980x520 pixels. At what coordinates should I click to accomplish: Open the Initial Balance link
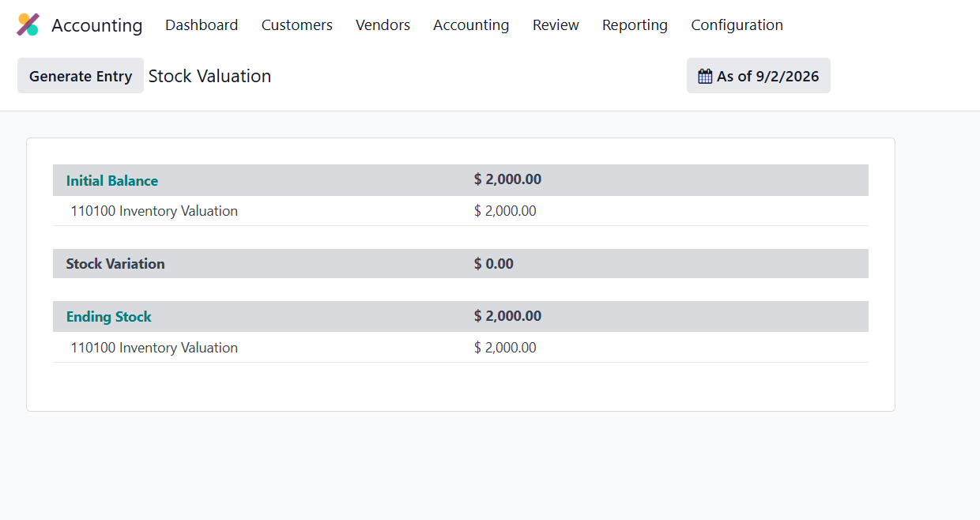(112, 181)
